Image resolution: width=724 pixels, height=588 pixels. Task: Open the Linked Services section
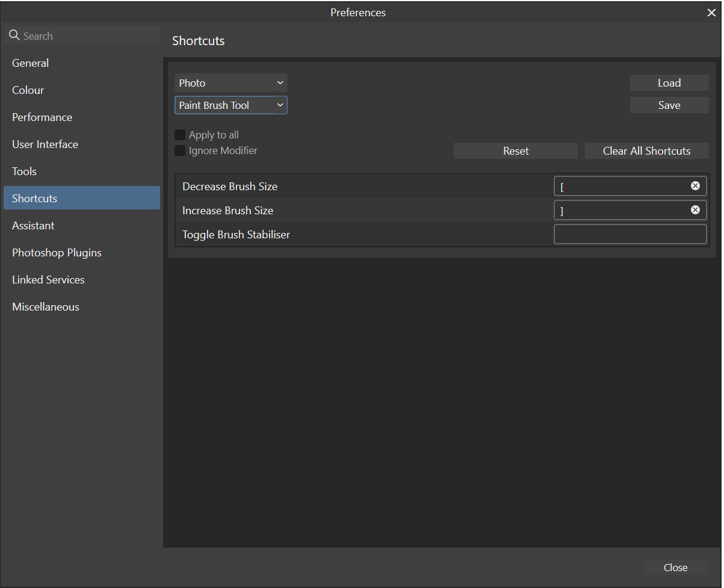48,279
